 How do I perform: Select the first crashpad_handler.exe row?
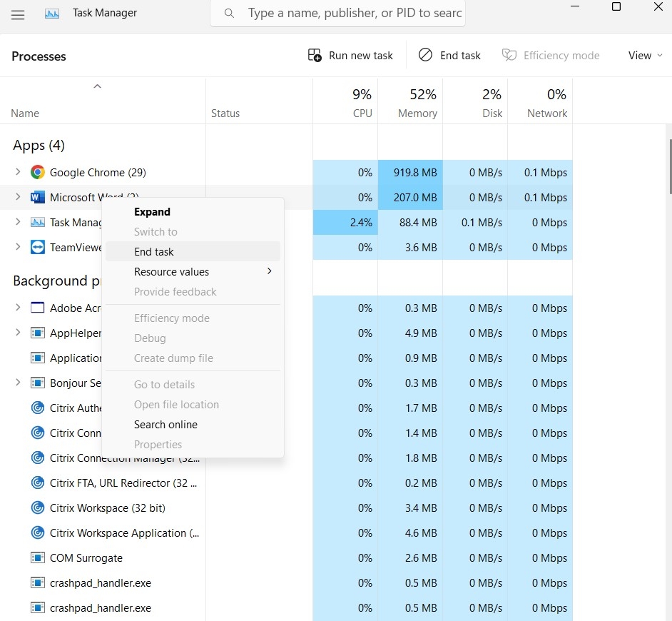(286, 583)
